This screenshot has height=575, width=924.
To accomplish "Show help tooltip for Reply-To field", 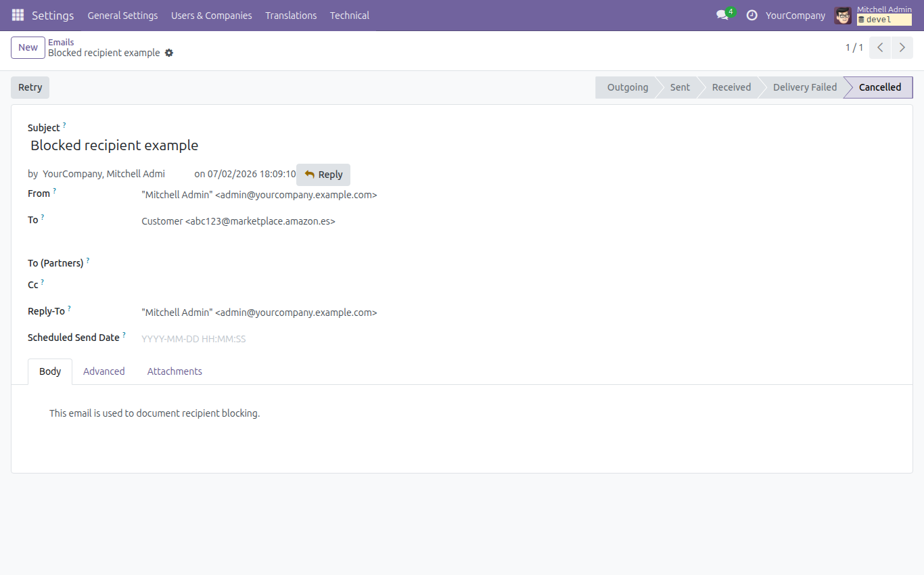I will tap(69, 308).
